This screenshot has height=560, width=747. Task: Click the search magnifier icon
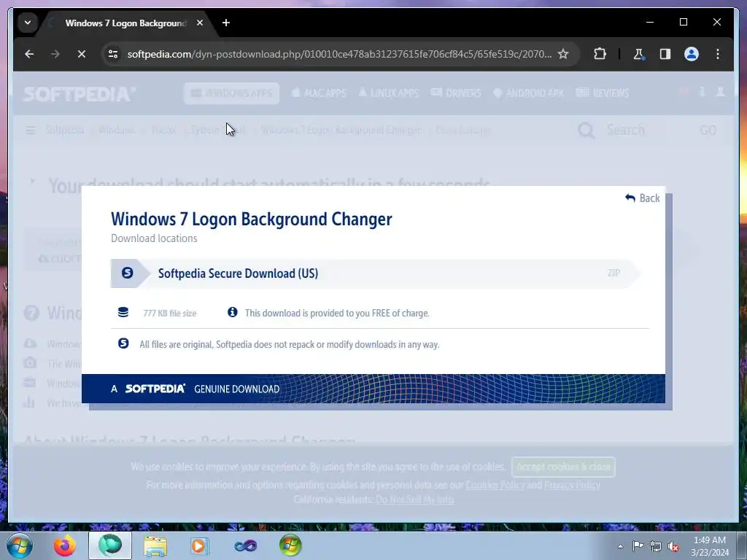click(587, 130)
